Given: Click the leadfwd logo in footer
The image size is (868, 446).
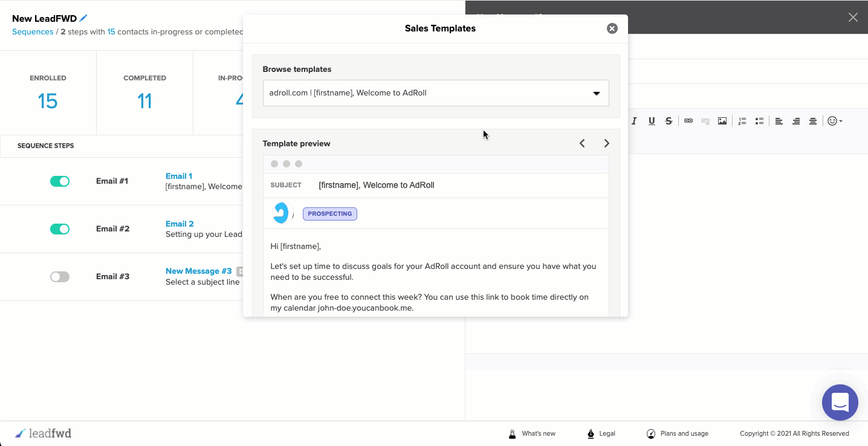Looking at the screenshot, I should click(x=43, y=433).
